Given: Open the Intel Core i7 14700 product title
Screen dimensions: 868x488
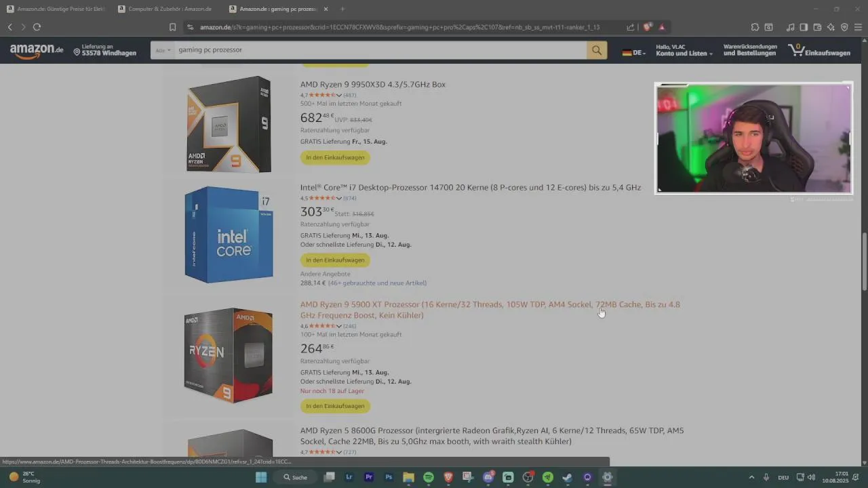Looking at the screenshot, I should (471, 188).
